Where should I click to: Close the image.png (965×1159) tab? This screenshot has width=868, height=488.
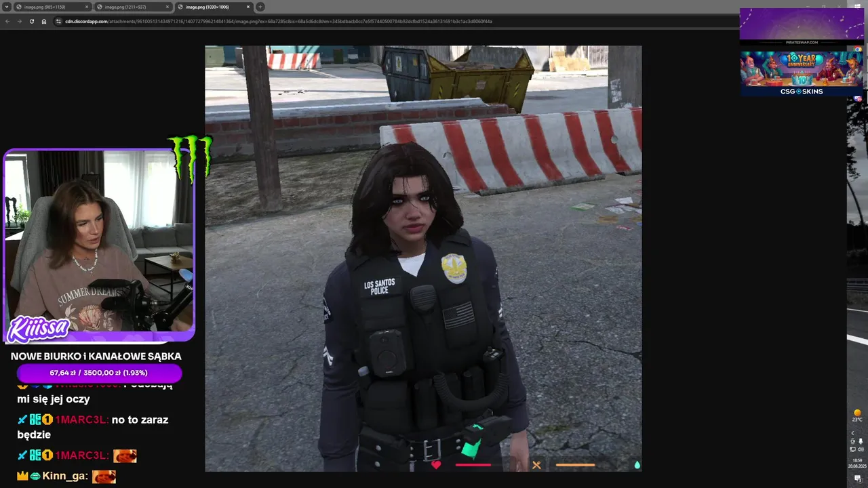pos(87,7)
